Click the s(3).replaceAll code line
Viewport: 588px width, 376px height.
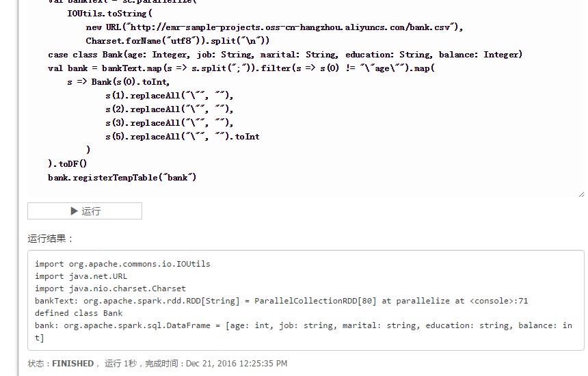point(169,122)
